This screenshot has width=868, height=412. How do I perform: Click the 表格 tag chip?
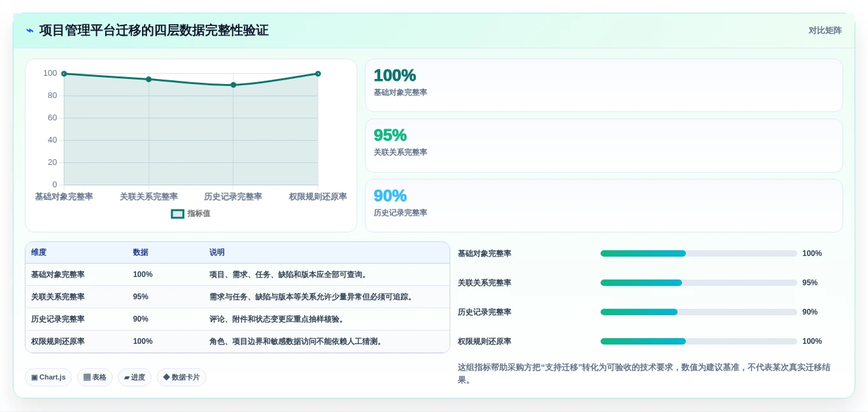point(95,377)
